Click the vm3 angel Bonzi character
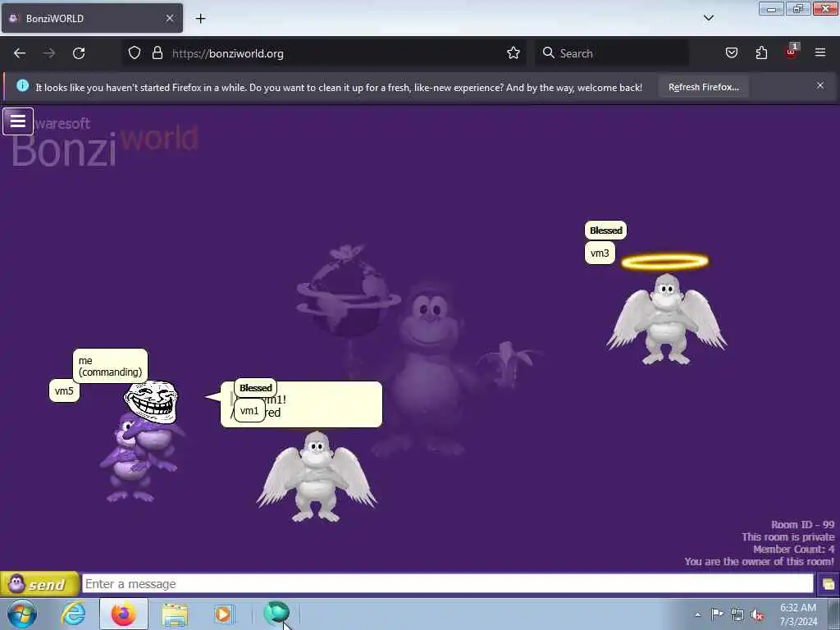Image resolution: width=840 pixels, height=630 pixels. pos(666,319)
